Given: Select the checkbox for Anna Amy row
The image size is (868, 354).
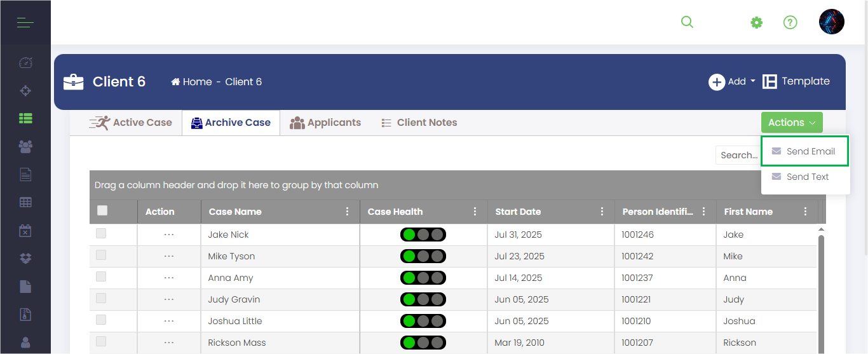Looking at the screenshot, I should pos(101,277).
